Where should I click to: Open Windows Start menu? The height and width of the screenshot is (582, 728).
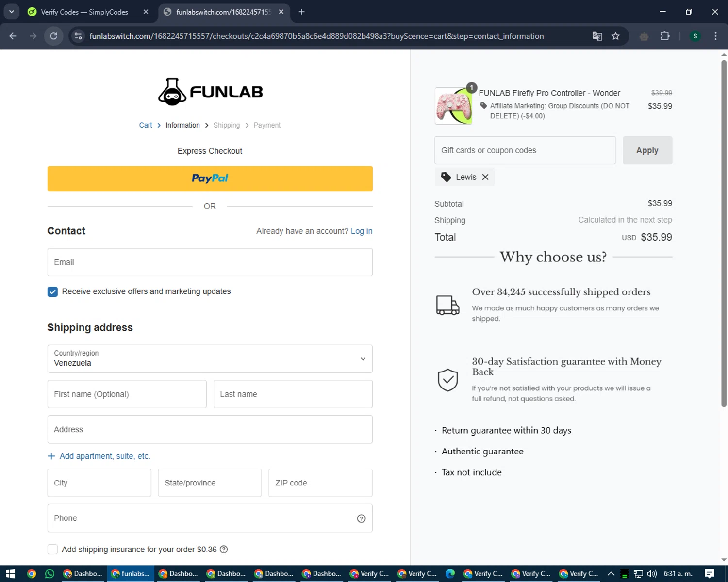[x=10, y=574]
